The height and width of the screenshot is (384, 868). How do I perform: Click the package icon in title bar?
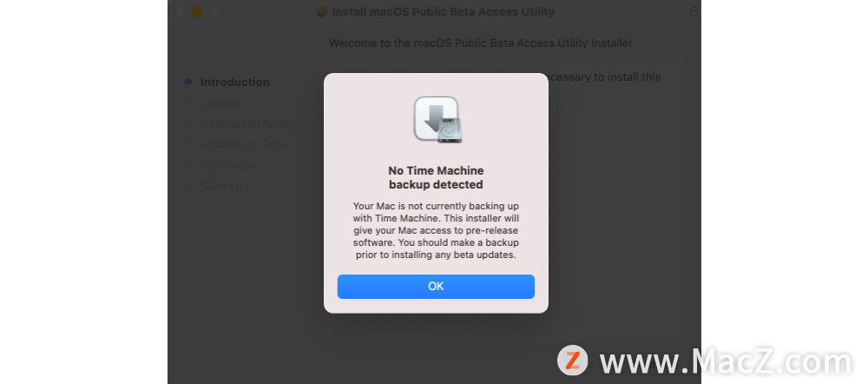pyautogui.click(x=322, y=11)
